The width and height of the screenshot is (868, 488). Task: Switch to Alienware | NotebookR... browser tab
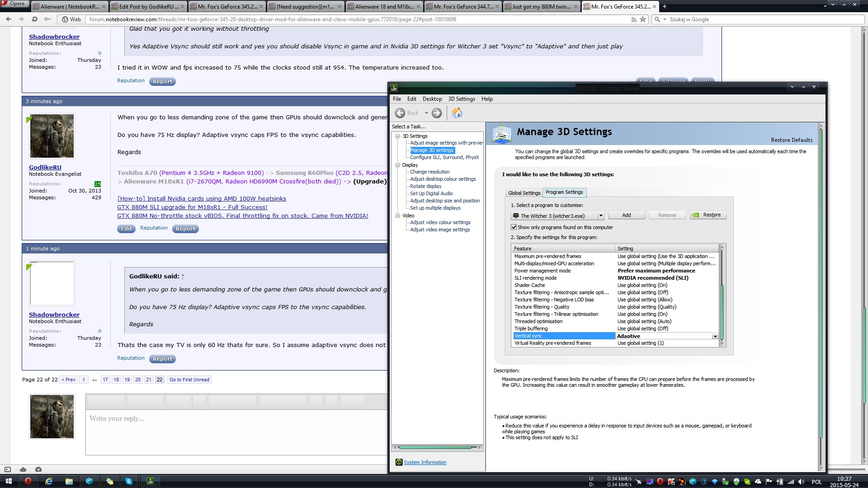tap(69, 6)
